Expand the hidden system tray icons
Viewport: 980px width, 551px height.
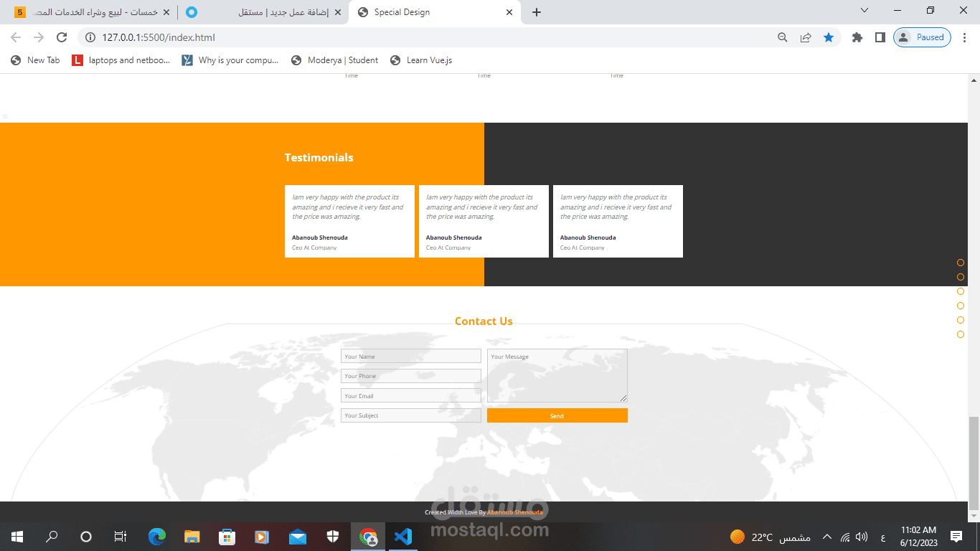click(827, 537)
